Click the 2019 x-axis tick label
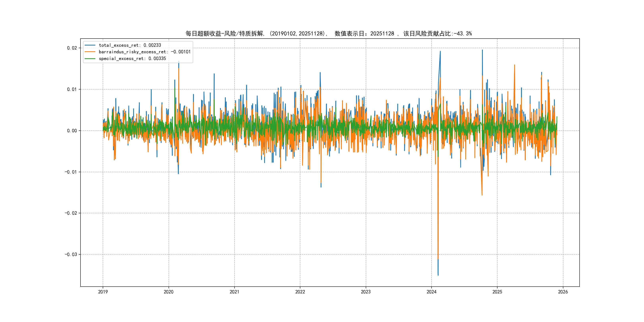Screen dimensions: 644x322 pos(103,292)
